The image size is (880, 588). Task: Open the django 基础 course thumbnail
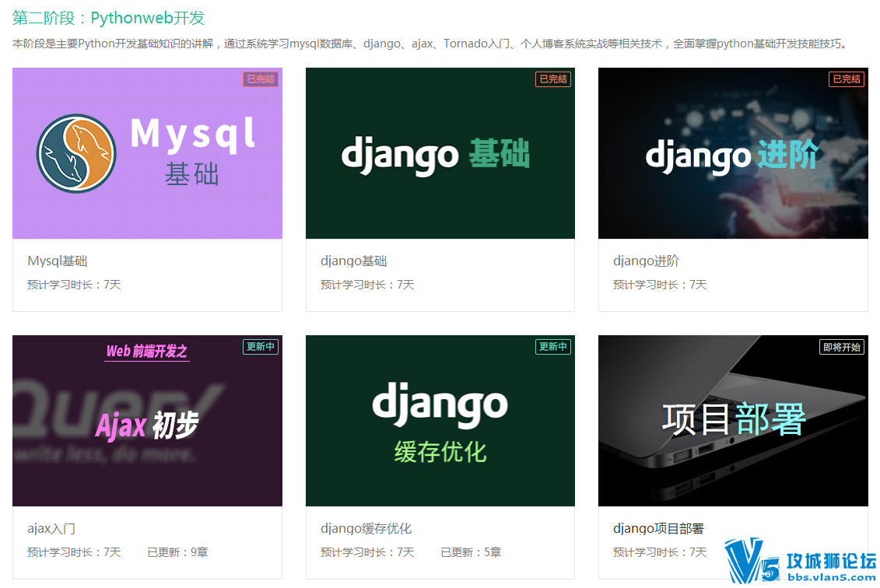click(440, 153)
